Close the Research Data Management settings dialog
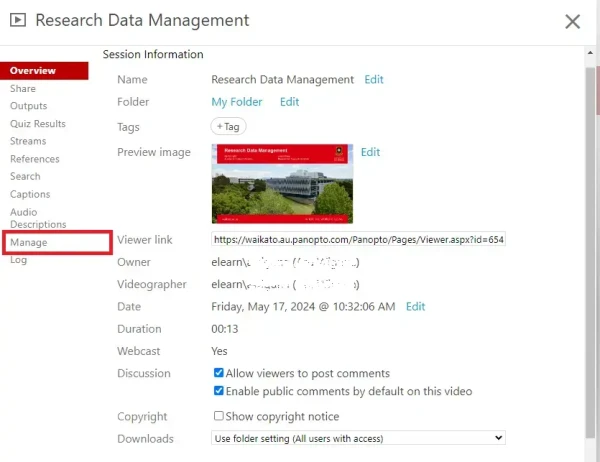600x462 pixels. 572,21
